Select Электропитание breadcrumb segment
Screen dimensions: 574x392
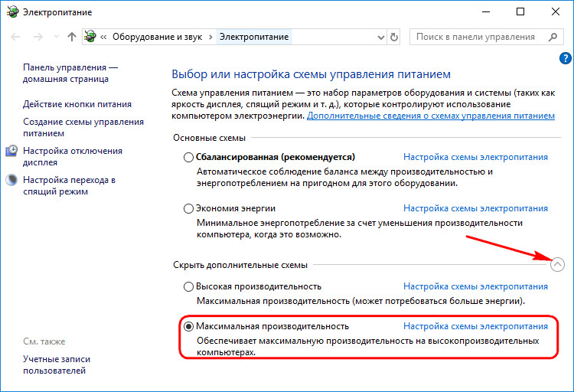pos(254,37)
